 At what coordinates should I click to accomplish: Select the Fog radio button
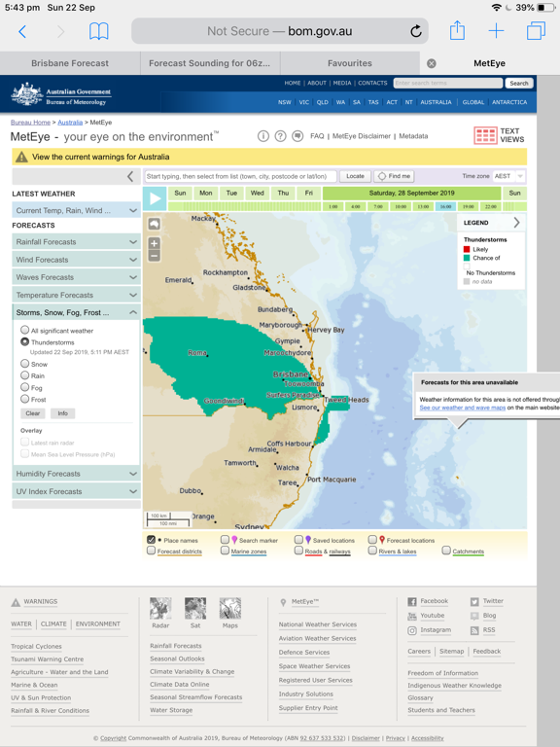click(24, 387)
